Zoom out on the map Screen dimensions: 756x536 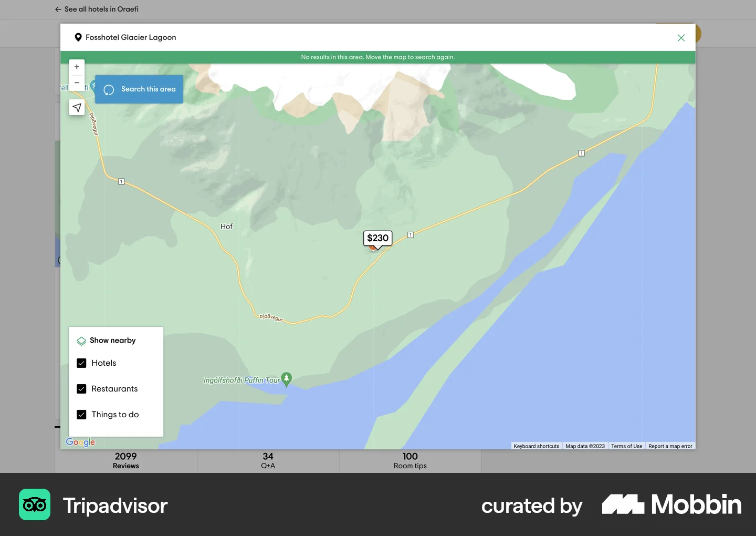(x=77, y=83)
